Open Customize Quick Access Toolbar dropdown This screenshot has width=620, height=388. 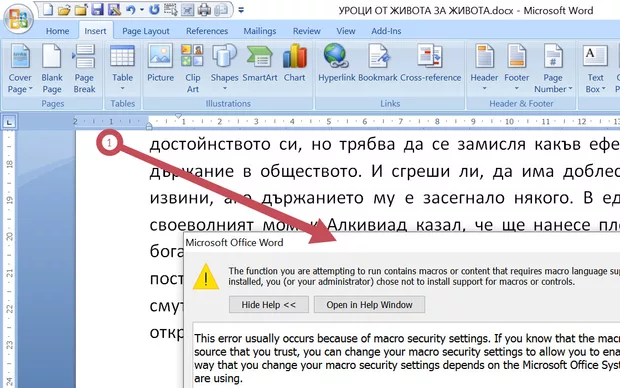coord(241,10)
